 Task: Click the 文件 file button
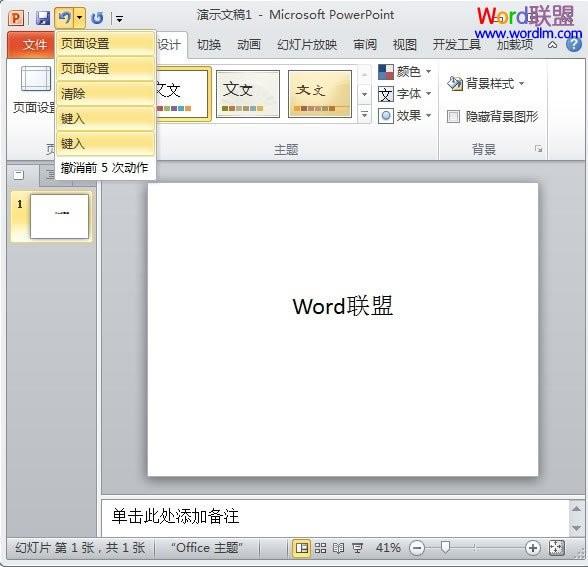pos(31,45)
